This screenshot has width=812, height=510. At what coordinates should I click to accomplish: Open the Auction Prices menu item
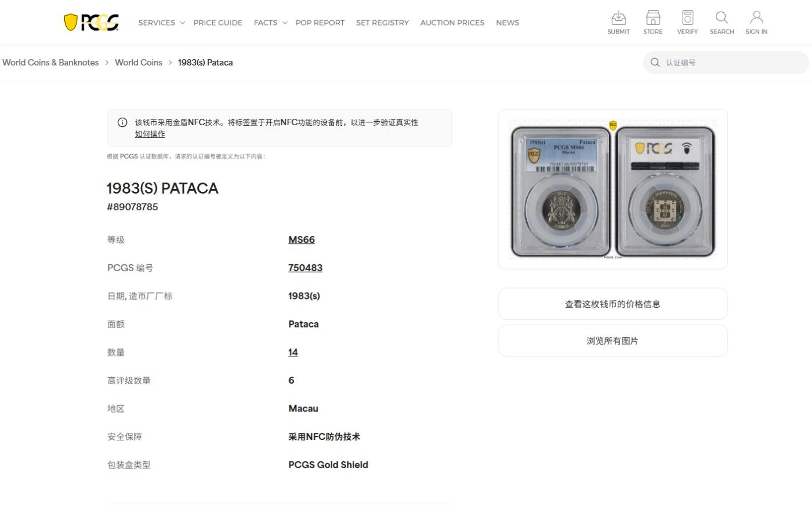point(452,23)
